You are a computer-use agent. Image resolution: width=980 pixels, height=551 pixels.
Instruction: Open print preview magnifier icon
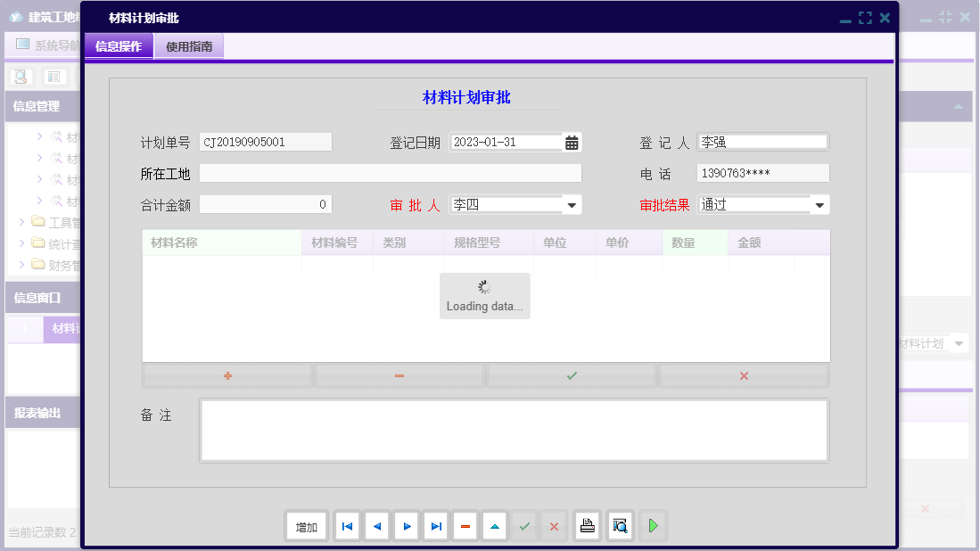click(x=620, y=526)
